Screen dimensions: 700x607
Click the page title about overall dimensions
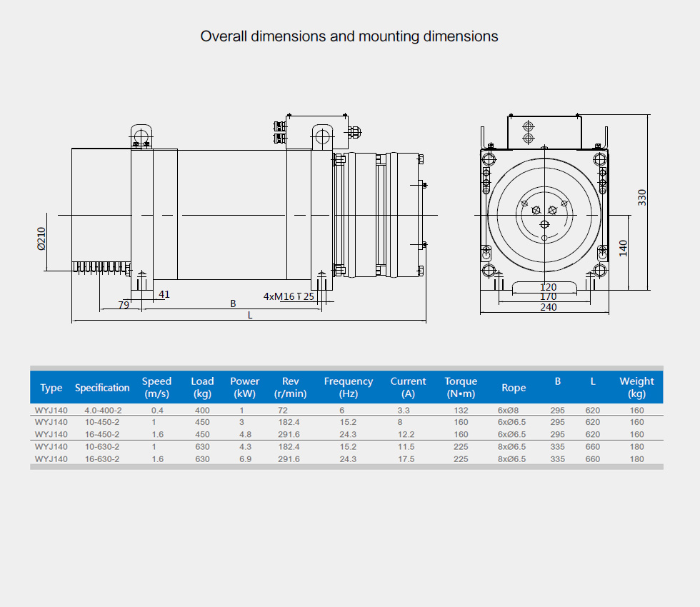349,36
